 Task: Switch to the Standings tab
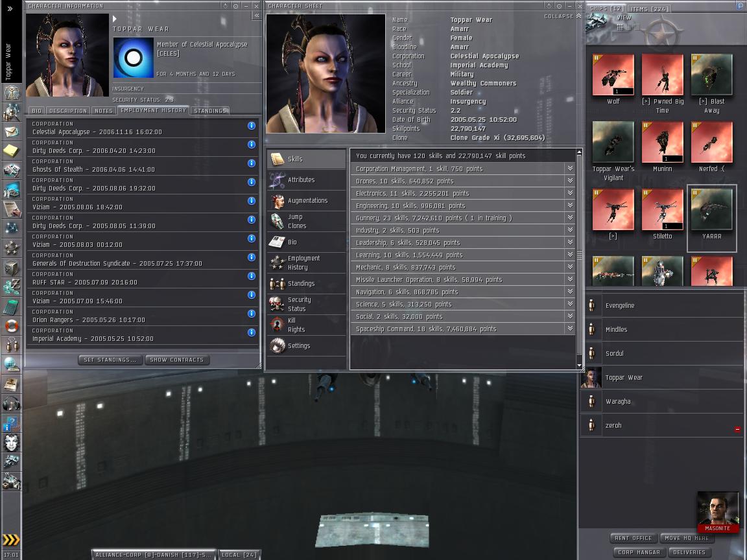coord(210,111)
